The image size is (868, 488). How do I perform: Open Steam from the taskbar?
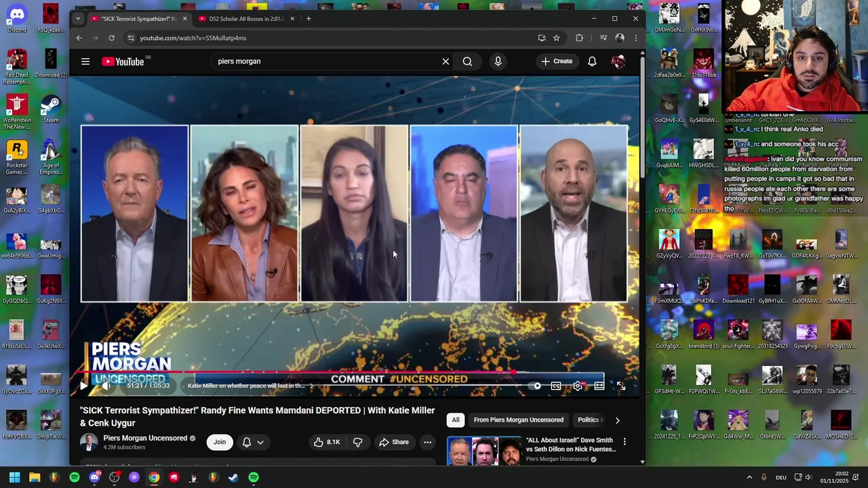(x=233, y=477)
